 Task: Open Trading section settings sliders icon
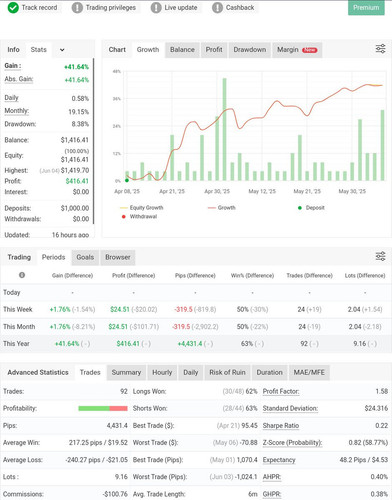380,256
